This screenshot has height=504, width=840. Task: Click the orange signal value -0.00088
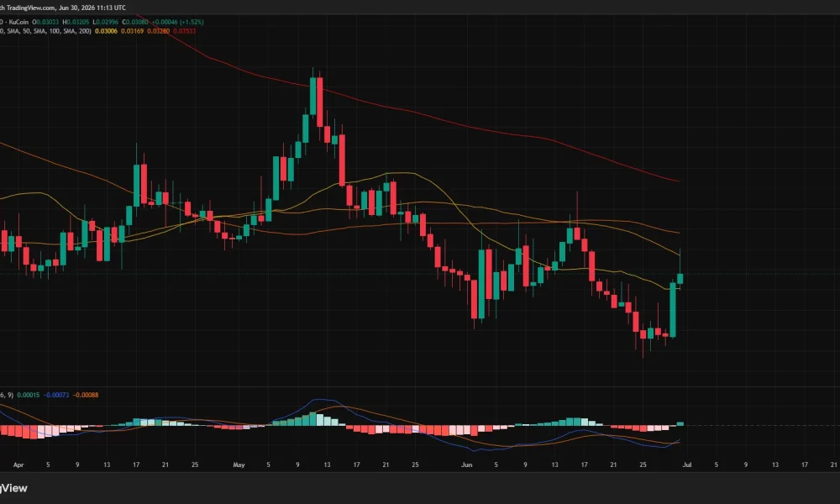click(86, 395)
